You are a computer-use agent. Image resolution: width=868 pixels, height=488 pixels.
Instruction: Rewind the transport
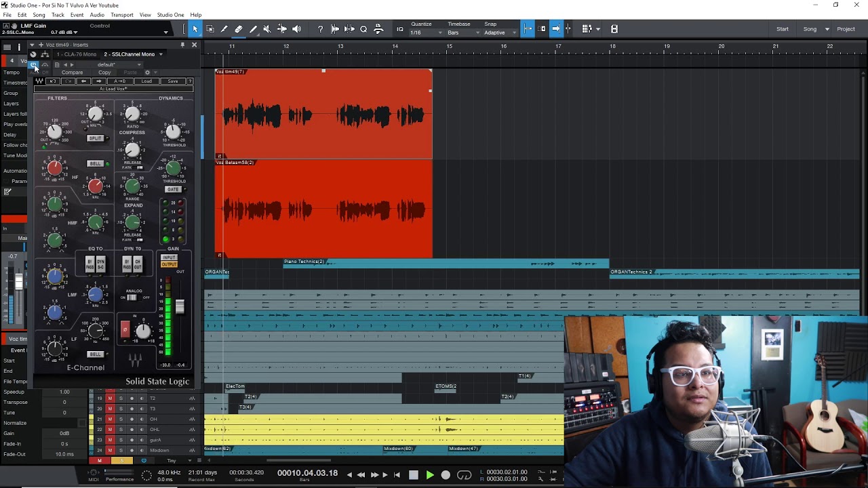[x=361, y=475]
